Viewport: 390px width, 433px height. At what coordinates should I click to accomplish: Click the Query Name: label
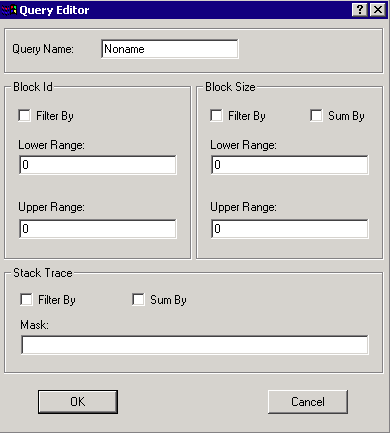pyautogui.click(x=43, y=49)
